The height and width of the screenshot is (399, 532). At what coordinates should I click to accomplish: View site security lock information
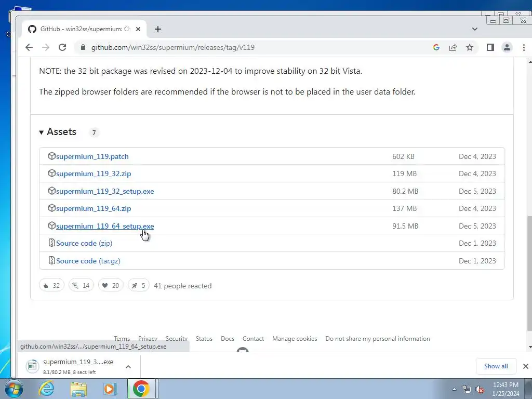coord(83,47)
